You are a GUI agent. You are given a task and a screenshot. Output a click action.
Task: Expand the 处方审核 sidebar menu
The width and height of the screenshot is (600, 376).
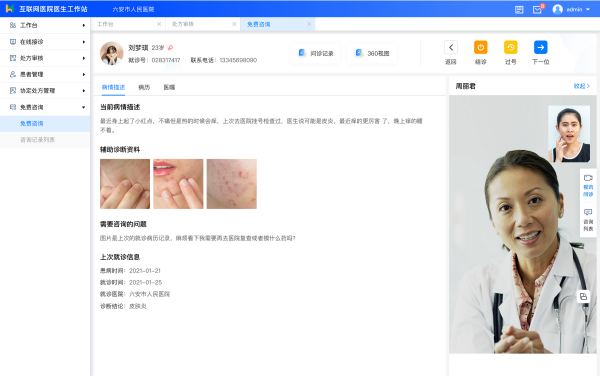[45, 58]
